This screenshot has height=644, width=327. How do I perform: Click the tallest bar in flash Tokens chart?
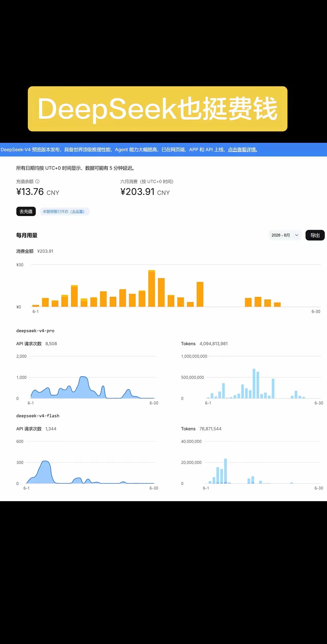pos(226,471)
